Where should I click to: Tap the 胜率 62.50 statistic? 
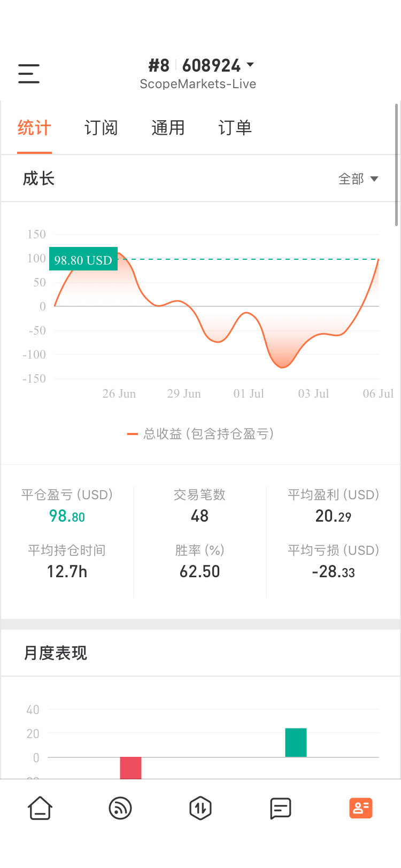tap(199, 562)
